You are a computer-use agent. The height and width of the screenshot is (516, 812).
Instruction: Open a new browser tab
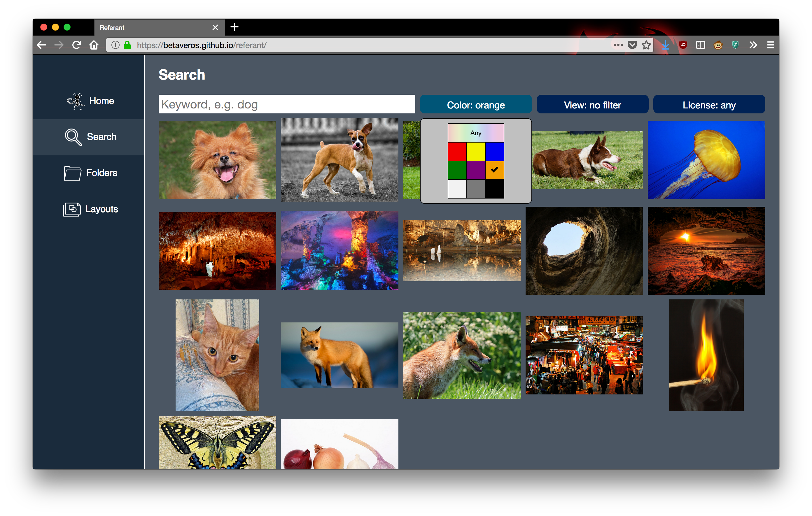(235, 27)
